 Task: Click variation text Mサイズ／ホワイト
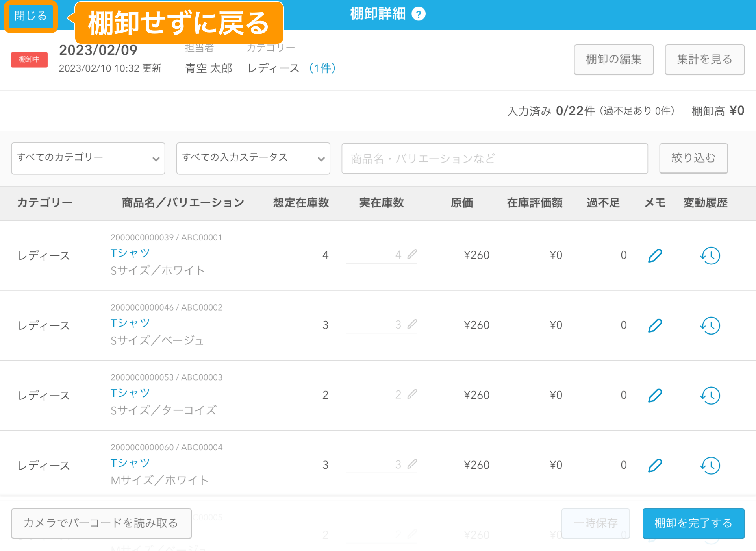pyautogui.click(x=159, y=480)
